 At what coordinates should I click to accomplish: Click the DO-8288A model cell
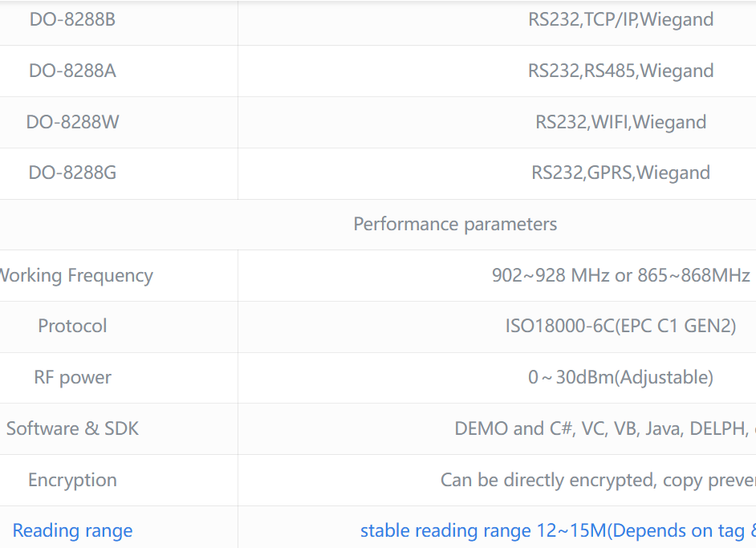tap(72, 71)
